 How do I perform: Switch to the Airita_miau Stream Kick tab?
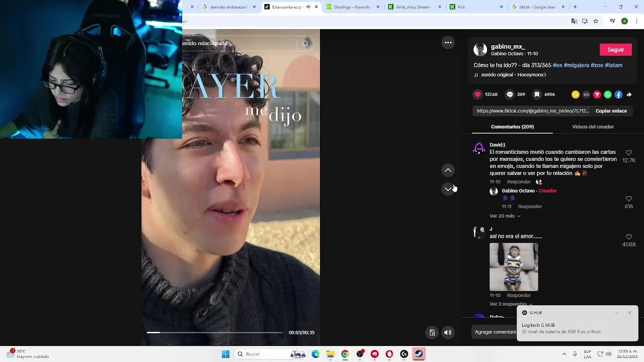tap(415, 7)
